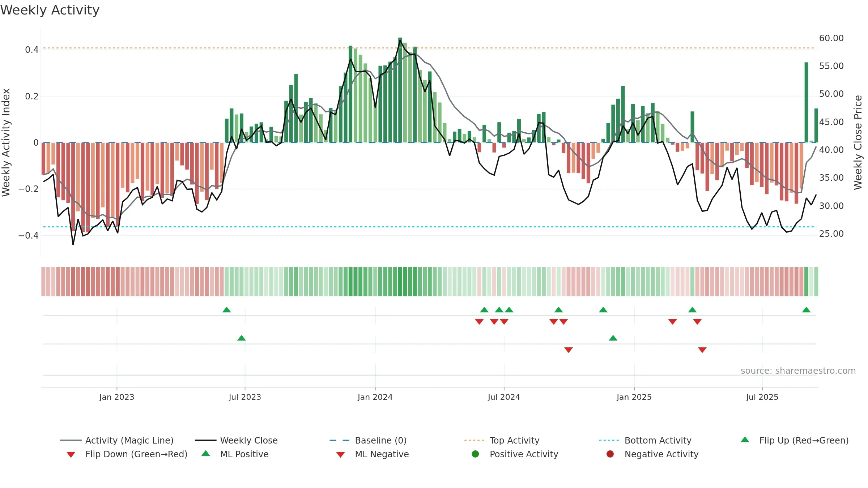
Task: Click the green triangle icon beside ML Positive legend
Action: [x=206, y=453]
